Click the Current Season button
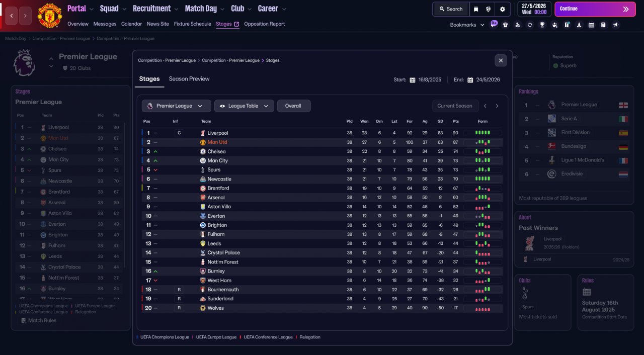Image resolution: width=644 pixels, height=355 pixels. pyautogui.click(x=455, y=106)
